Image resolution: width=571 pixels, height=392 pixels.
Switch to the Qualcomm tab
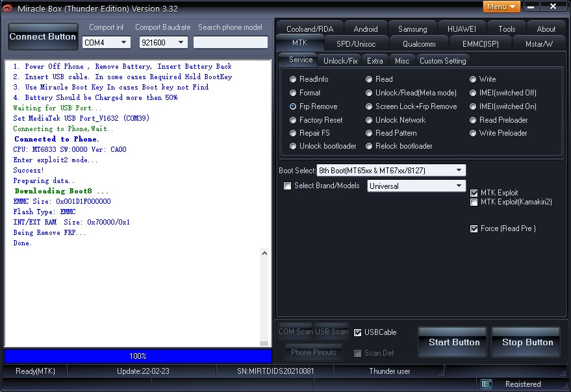point(419,44)
